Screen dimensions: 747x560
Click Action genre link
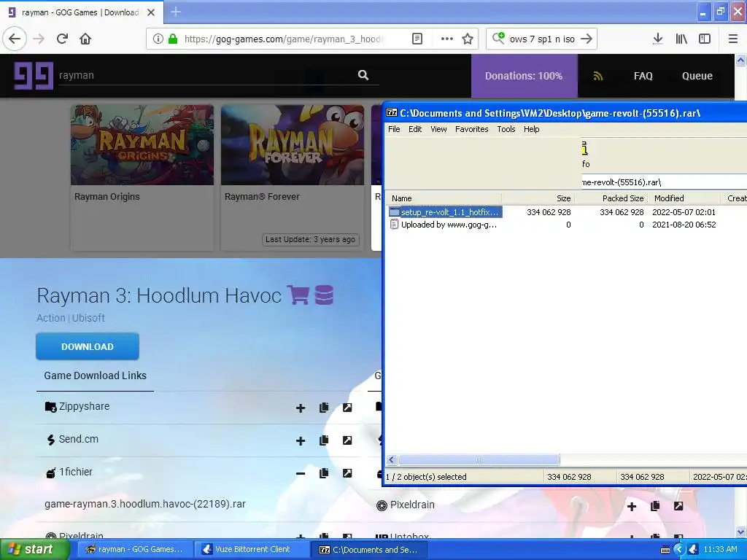pos(51,318)
